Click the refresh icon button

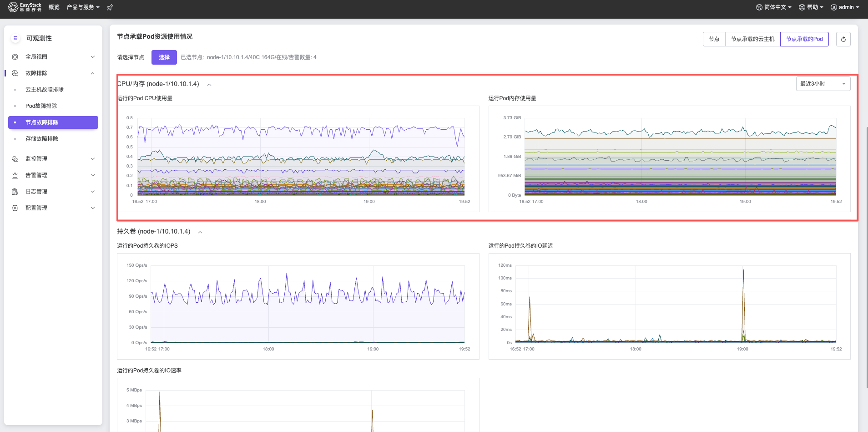point(843,39)
